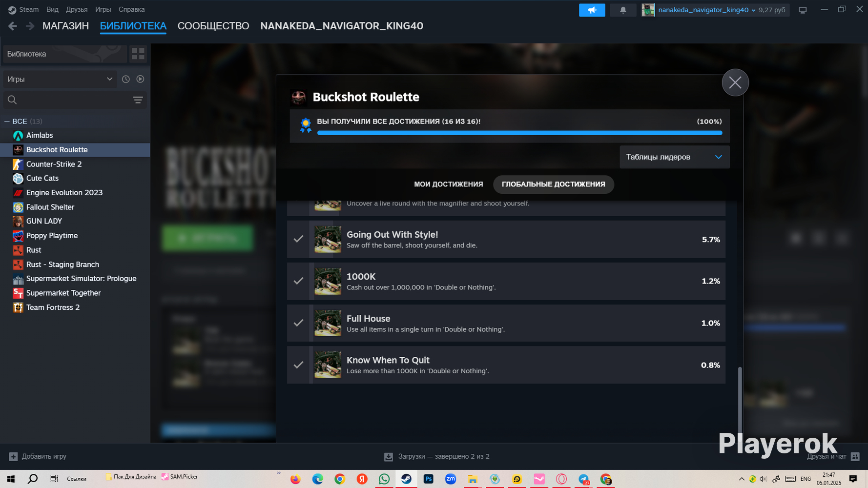The image size is (868, 488).
Task: Click the checkmark on Going Out With Style!
Action: coord(298,239)
